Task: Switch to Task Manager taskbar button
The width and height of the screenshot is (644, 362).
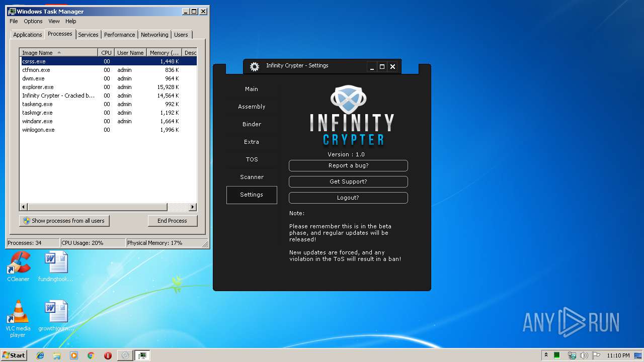Action: (142, 355)
